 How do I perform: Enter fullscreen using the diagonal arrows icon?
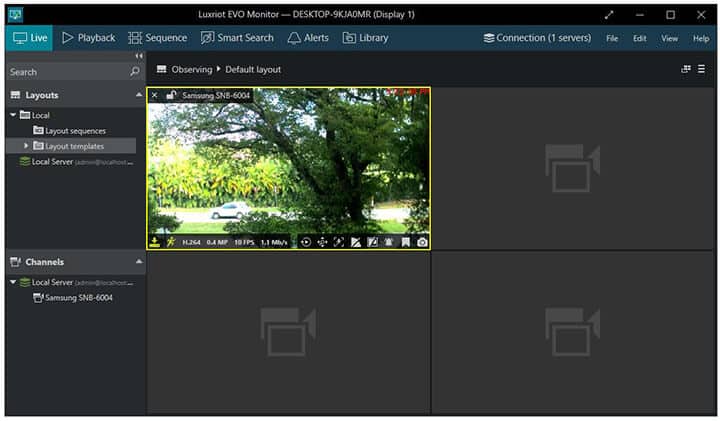pos(609,14)
